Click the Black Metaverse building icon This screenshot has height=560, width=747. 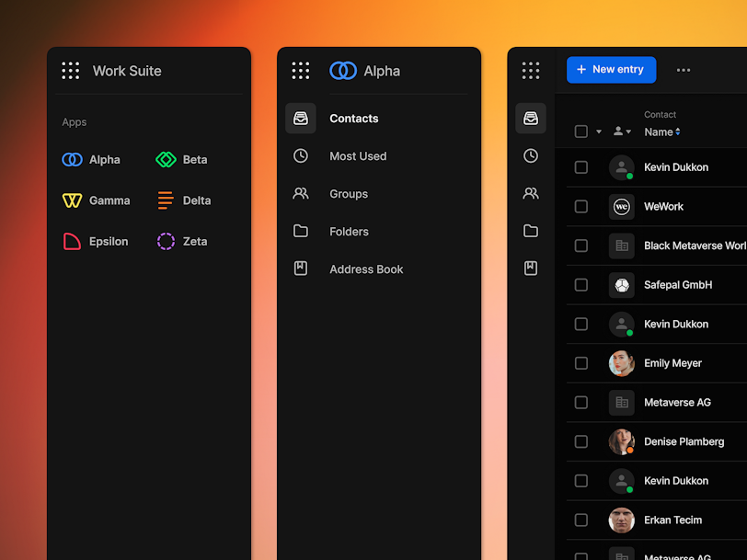point(622,246)
